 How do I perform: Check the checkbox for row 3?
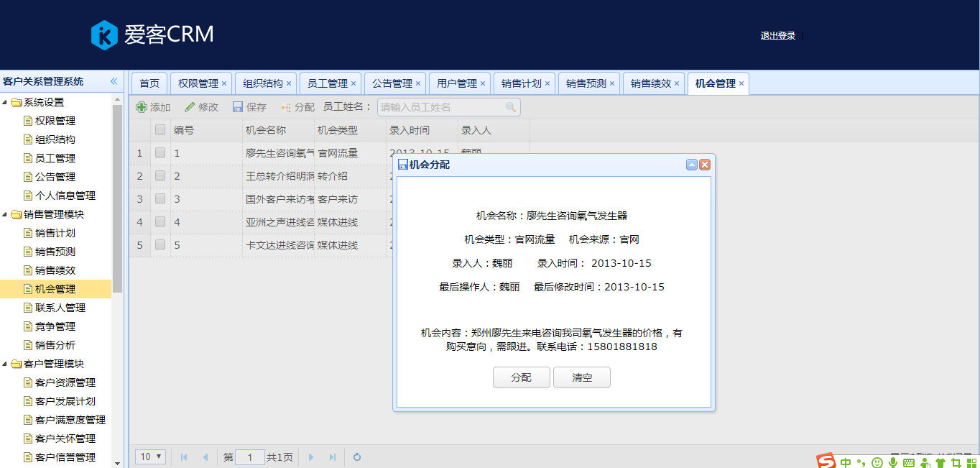tap(160, 199)
